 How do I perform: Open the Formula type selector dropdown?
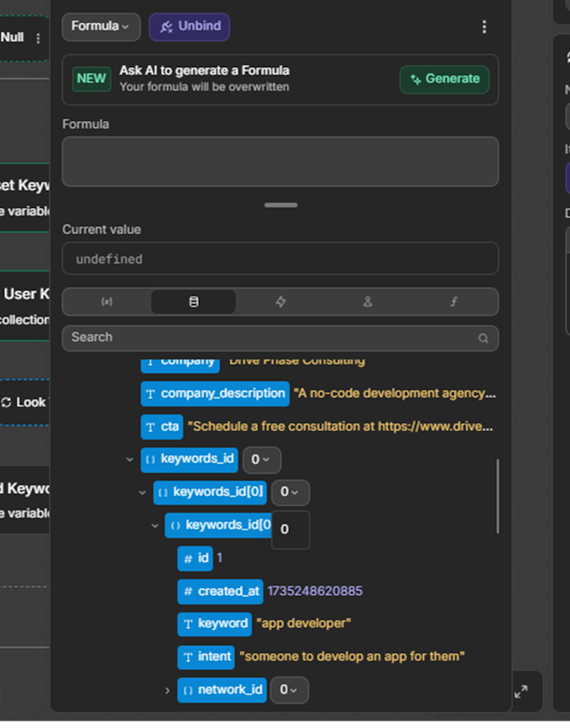click(x=101, y=26)
